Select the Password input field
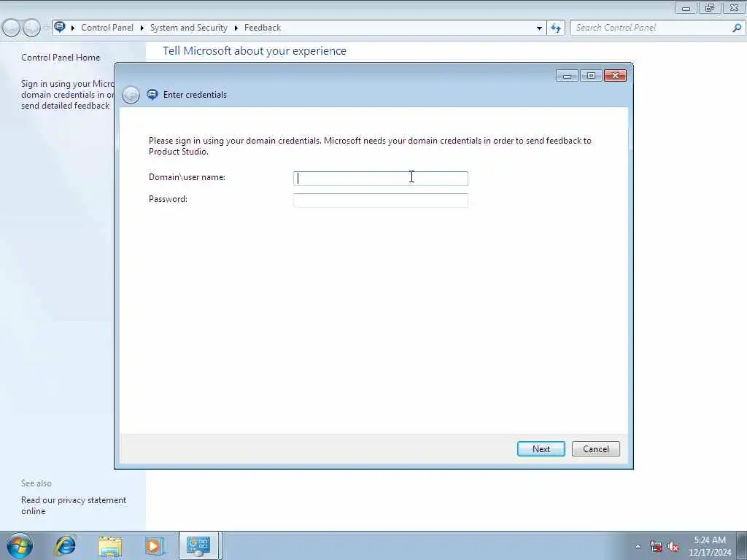 pos(380,200)
